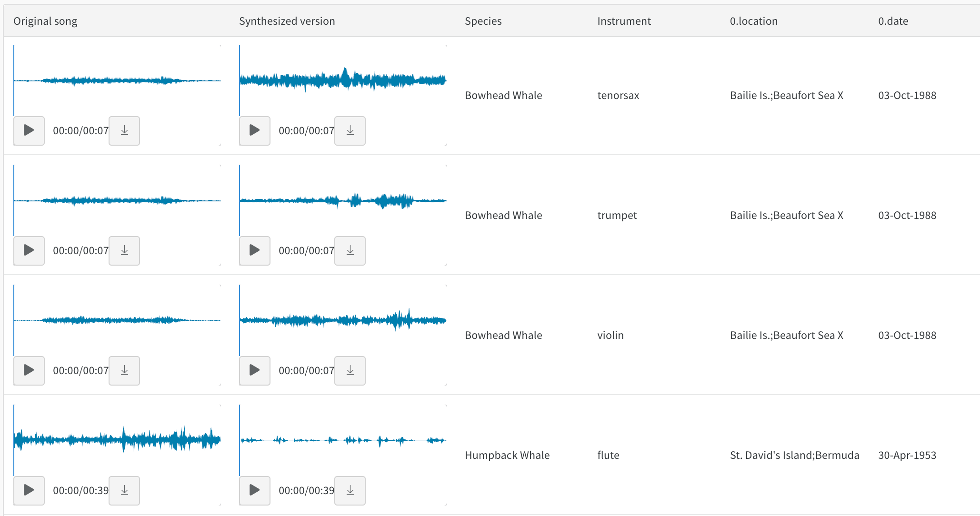Download the original violin-row whale recording
Screen dimensions: 980x516
click(124, 371)
